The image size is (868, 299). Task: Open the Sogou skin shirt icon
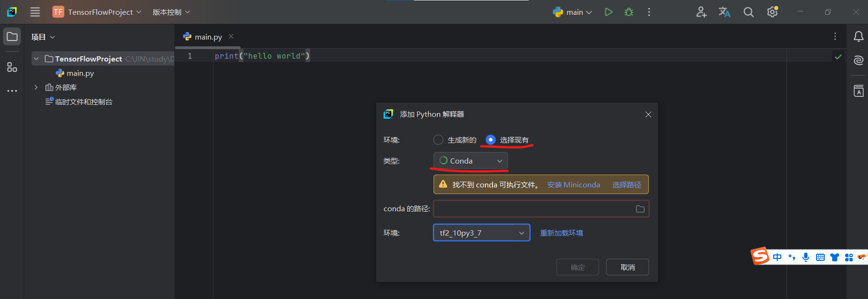pyautogui.click(x=835, y=258)
